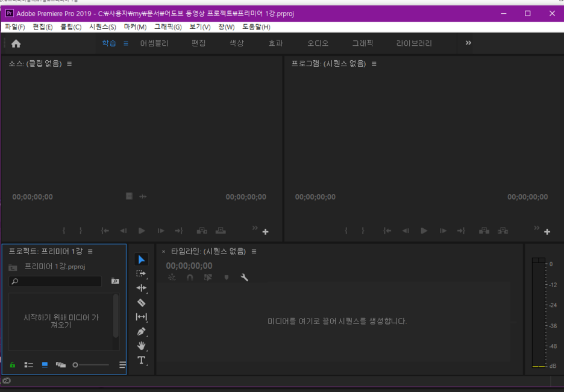Viewport: 564px width, 392px height.
Task: Click drag audio only icon in Source
Action: [x=143, y=196]
